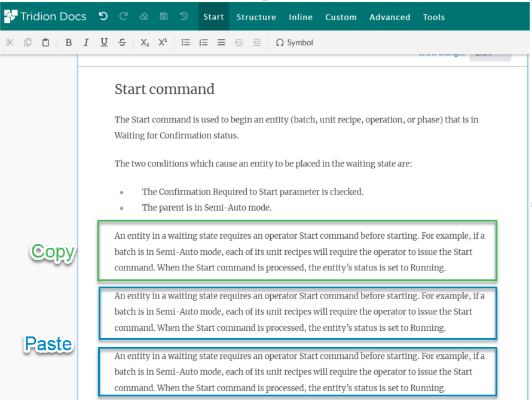Viewport: 532px width, 400px height.
Task: Switch to the Structure ribbon tab
Action: 256,17
